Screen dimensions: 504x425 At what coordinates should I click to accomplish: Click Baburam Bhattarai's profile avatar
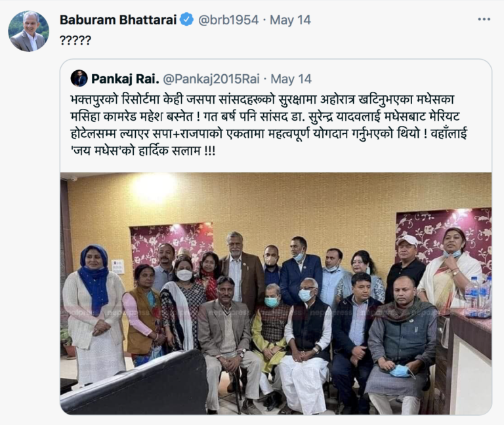click(29, 31)
